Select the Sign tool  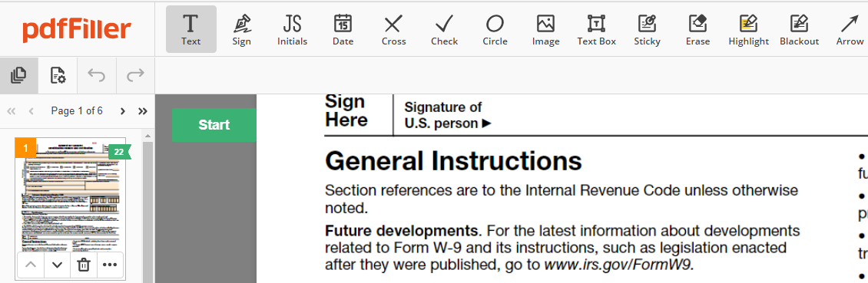click(241, 29)
